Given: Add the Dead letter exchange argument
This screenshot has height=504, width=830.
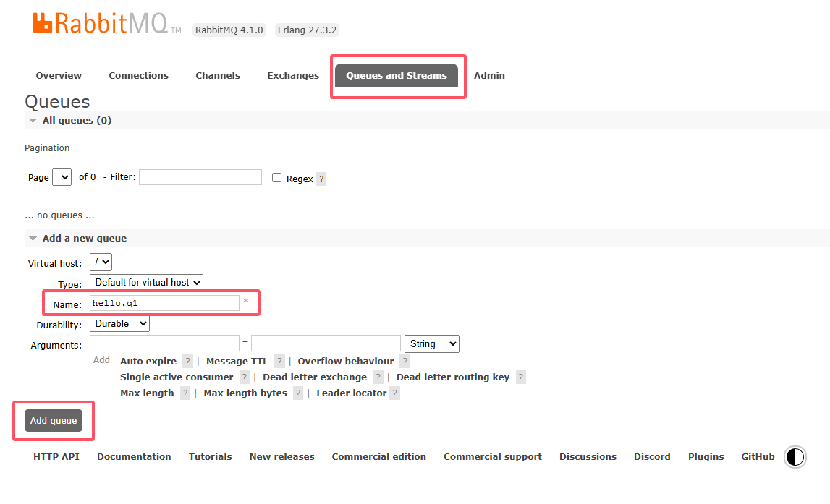Looking at the screenshot, I should click(x=315, y=377).
